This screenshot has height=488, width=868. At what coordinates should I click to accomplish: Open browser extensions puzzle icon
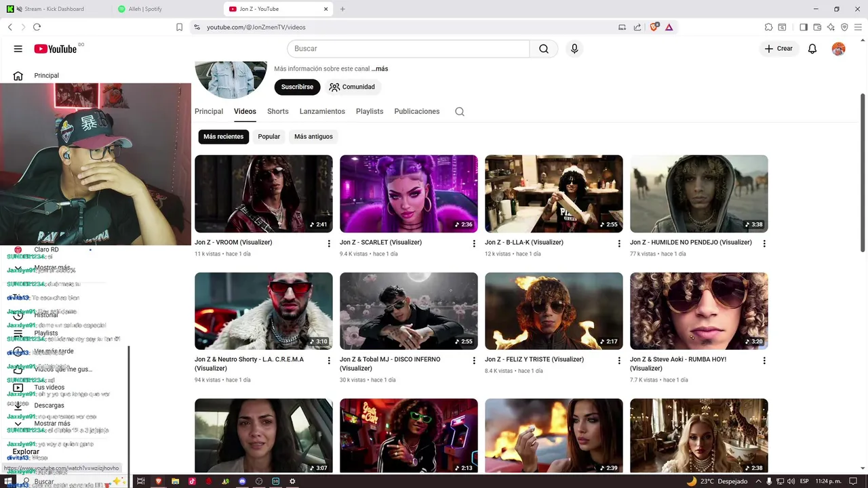(768, 27)
